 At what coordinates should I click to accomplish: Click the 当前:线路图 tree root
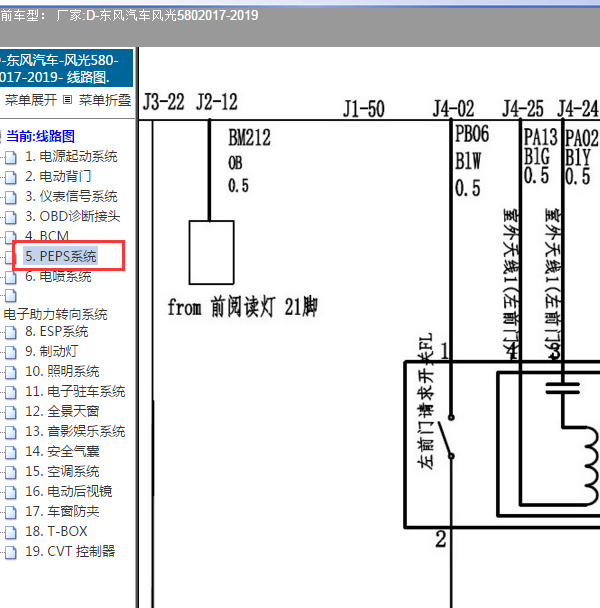[40, 136]
